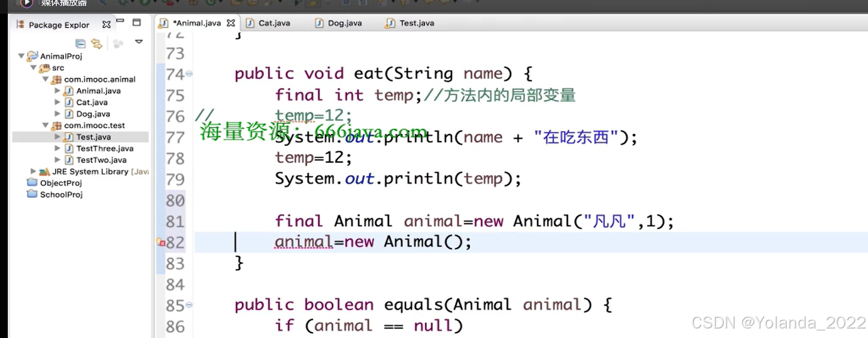Click the Animal.java file icon in tree
Screen dimensions: 868x338
(69, 91)
